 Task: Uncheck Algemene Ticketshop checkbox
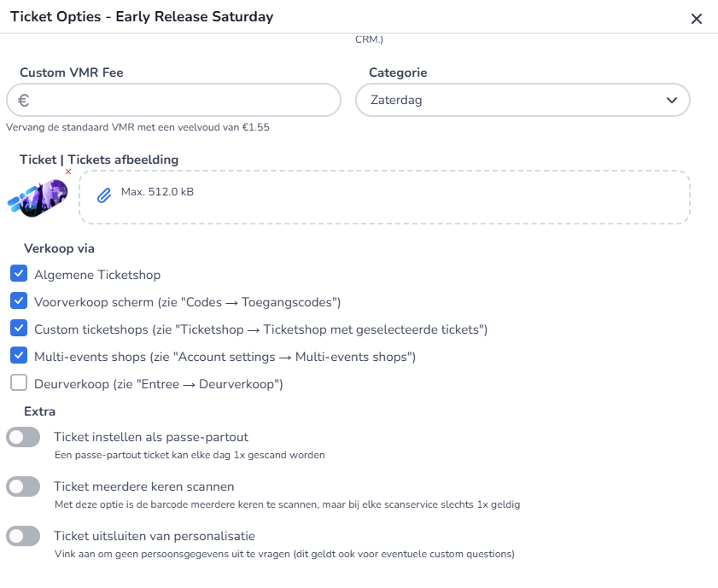point(19,274)
